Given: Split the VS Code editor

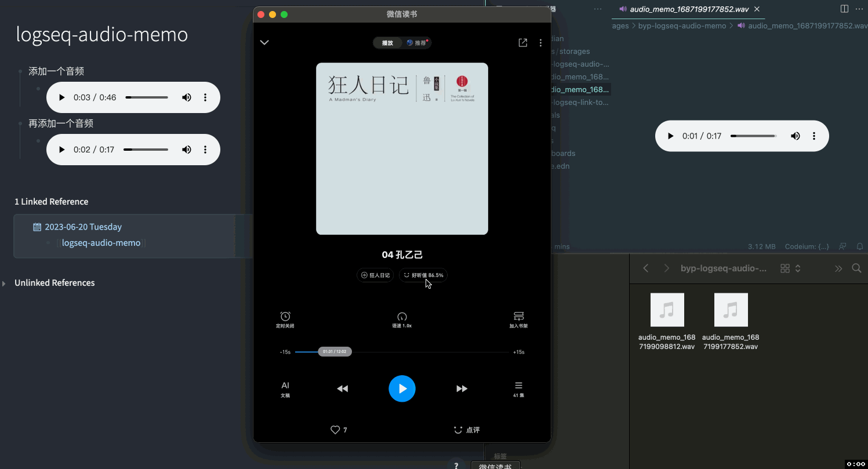Looking at the screenshot, I should (845, 9).
